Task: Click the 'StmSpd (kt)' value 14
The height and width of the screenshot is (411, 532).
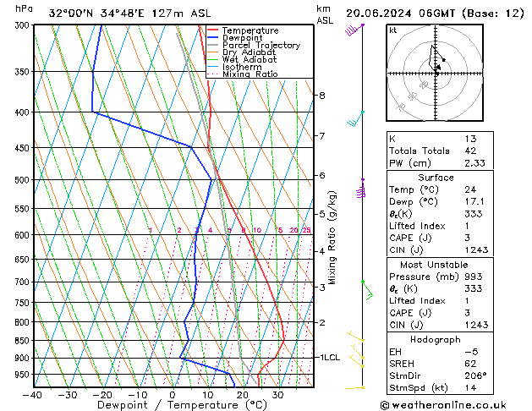Action: (470, 388)
